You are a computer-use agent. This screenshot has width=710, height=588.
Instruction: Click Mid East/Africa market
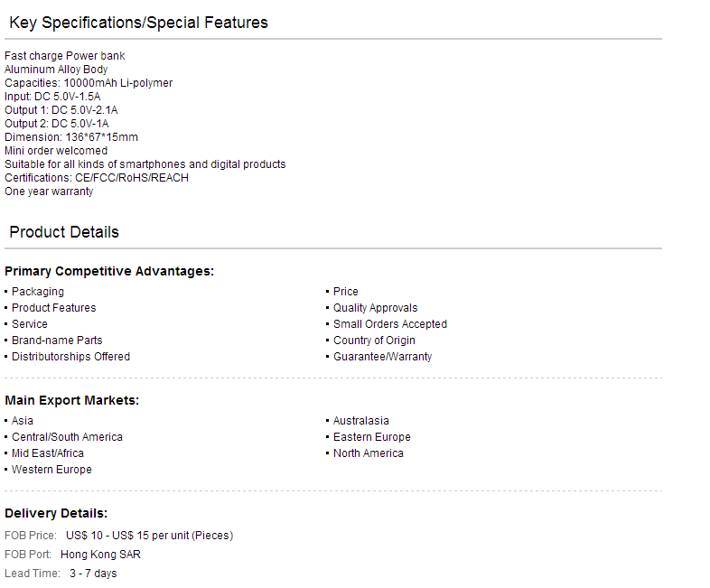48,453
